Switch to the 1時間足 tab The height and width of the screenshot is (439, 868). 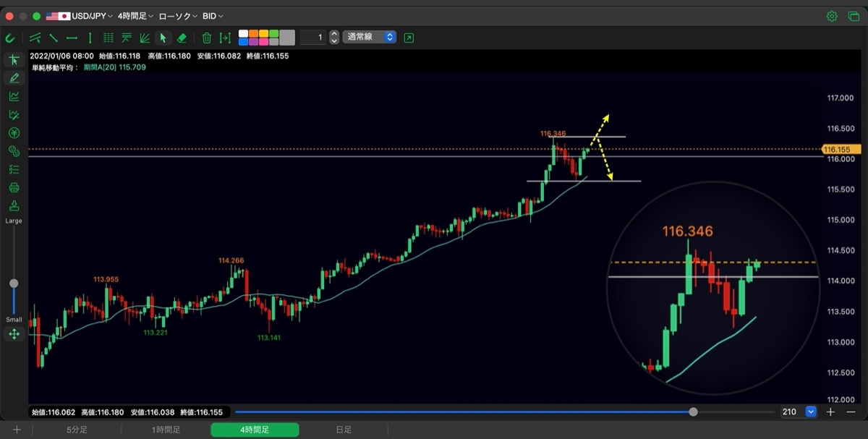166,430
